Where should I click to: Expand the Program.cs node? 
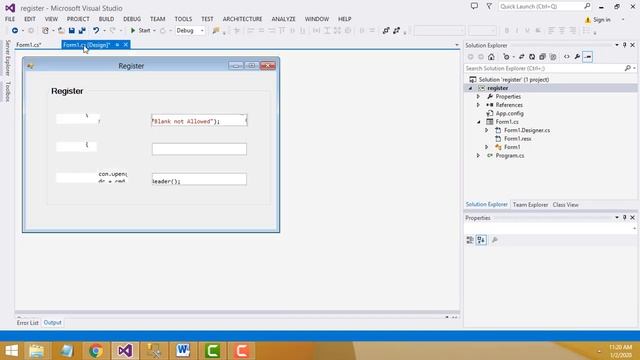[x=478, y=156]
